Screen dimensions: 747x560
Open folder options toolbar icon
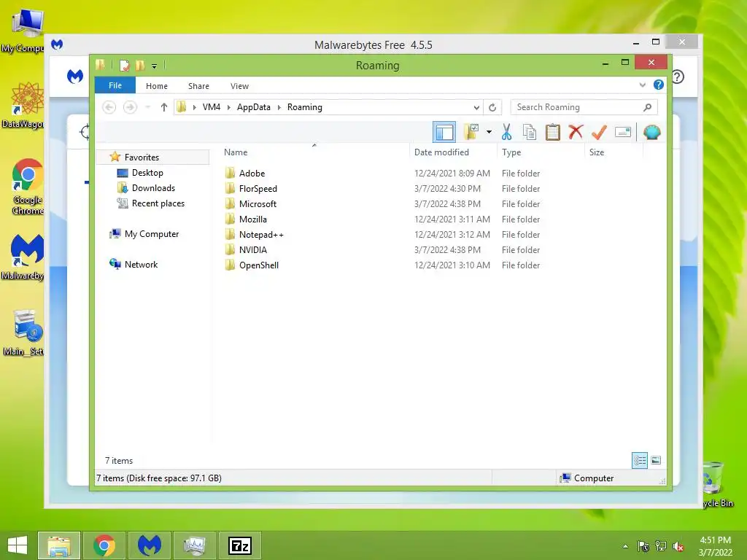coord(471,132)
